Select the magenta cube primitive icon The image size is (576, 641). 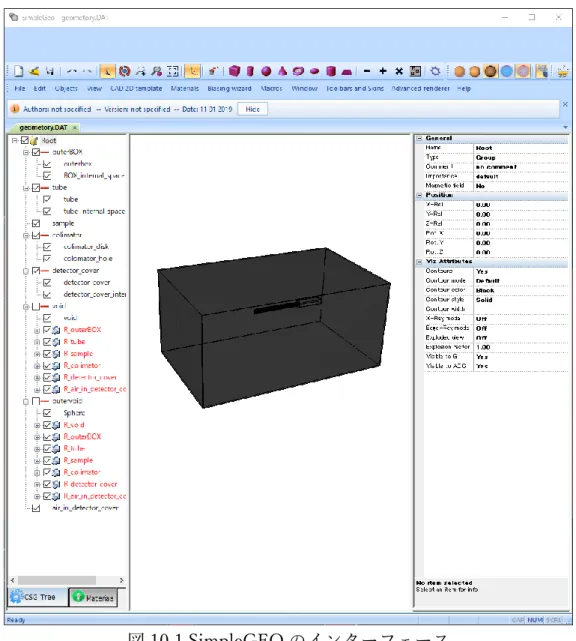(234, 71)
